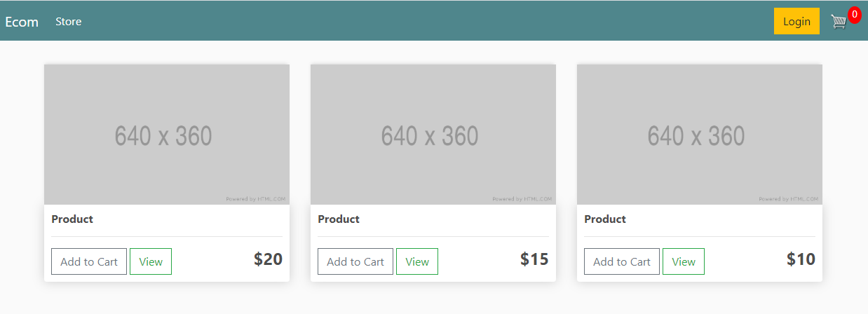This screenshot has width=868, height=314.
Task: View the $15 product details
Action: coord(417,261)
